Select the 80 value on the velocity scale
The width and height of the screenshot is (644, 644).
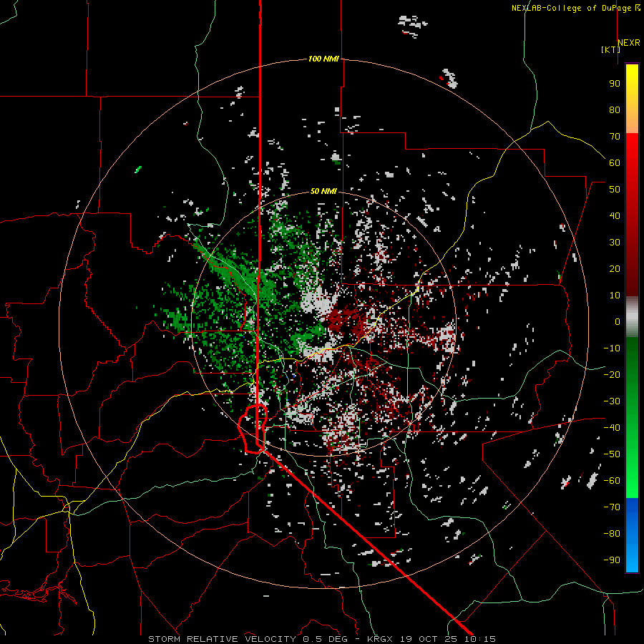(615, 109)
